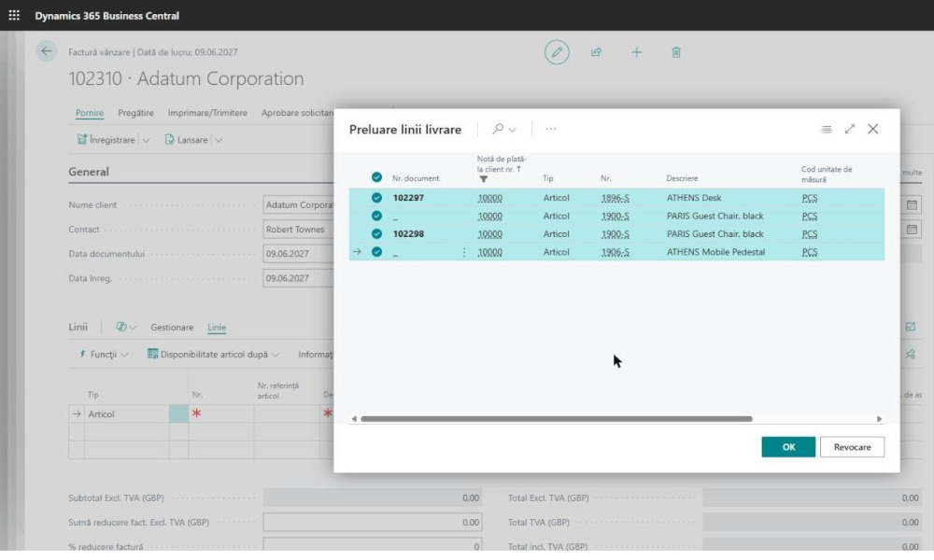The height and width of the screenshot is (560, 934).
Task: Click the Nume client field
Action: 298,205
